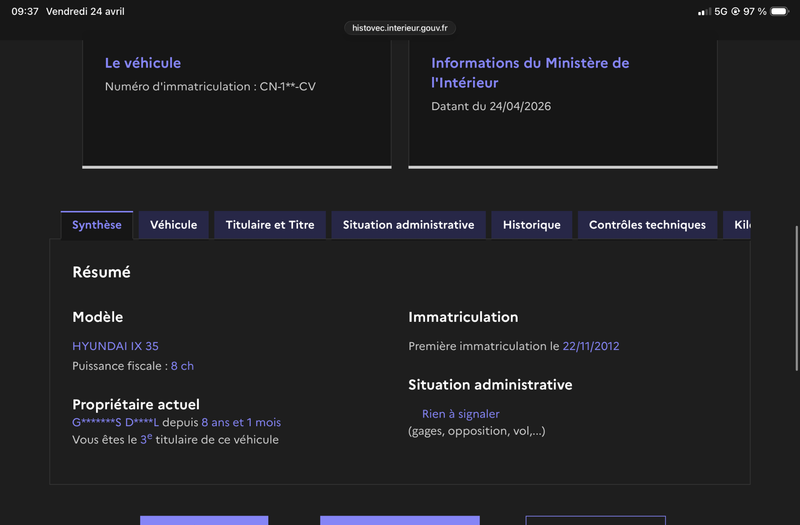Click the (gages, opposition, vol,...) note

(477, 431)
